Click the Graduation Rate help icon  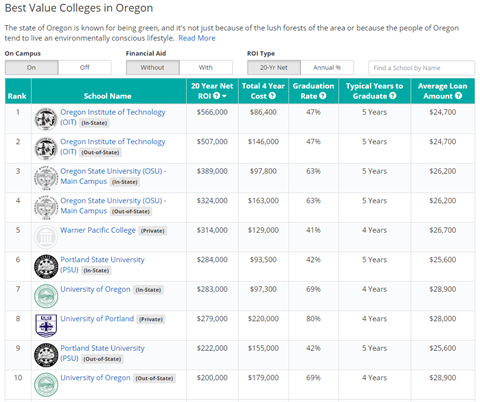(x=322, y=96)
